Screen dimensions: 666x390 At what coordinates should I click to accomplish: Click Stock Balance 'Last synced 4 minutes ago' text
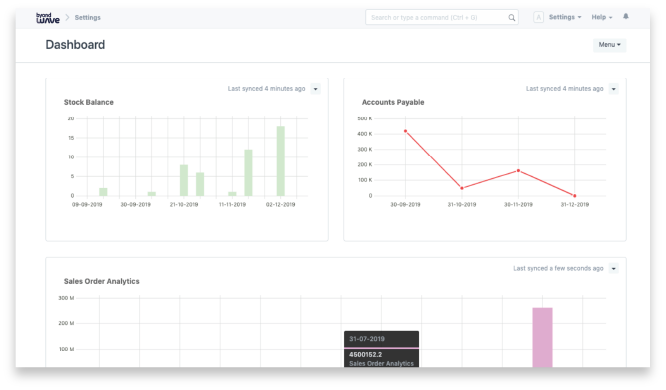click(x=266, y=89)
